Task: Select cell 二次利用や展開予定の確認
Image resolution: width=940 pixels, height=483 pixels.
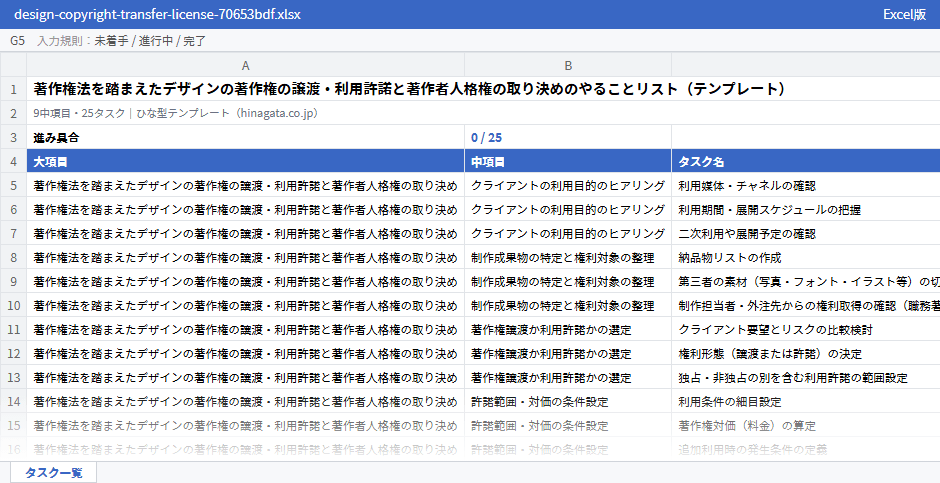Action: click(x=806, y=234)
